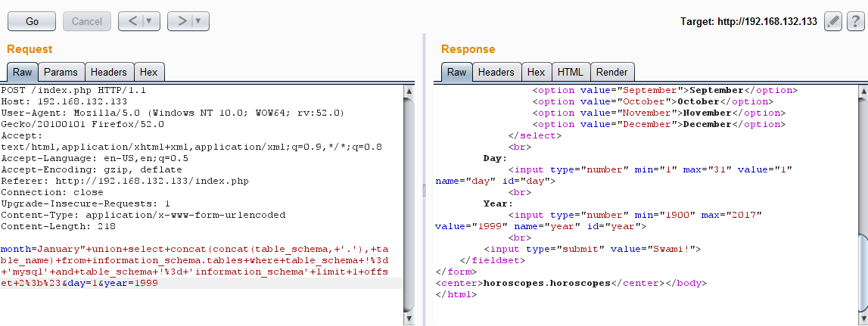The image size is (868, 326).
Task: Switch to the Request Params tab
Action: coord(61,72)
